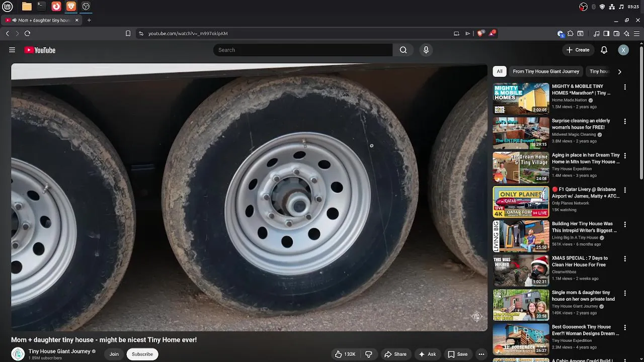
Task: Open YouTube notifications bell
Action: (x=604, y=50)
